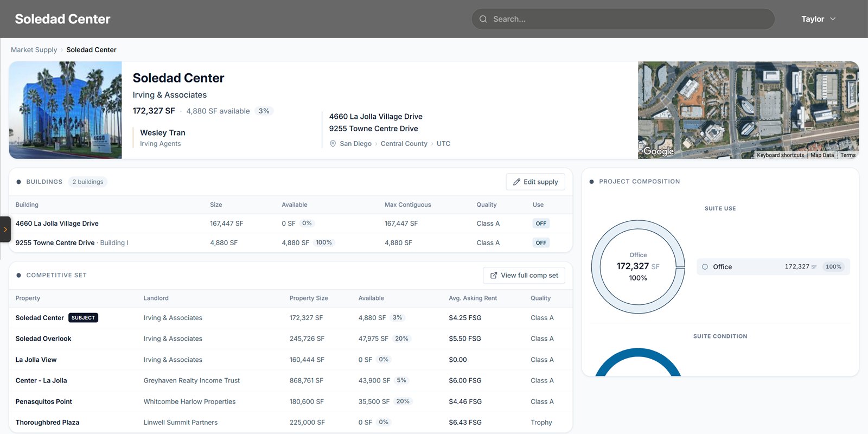
Task: Click the 2 buildings count badge
Action: [x=88, y=182]
